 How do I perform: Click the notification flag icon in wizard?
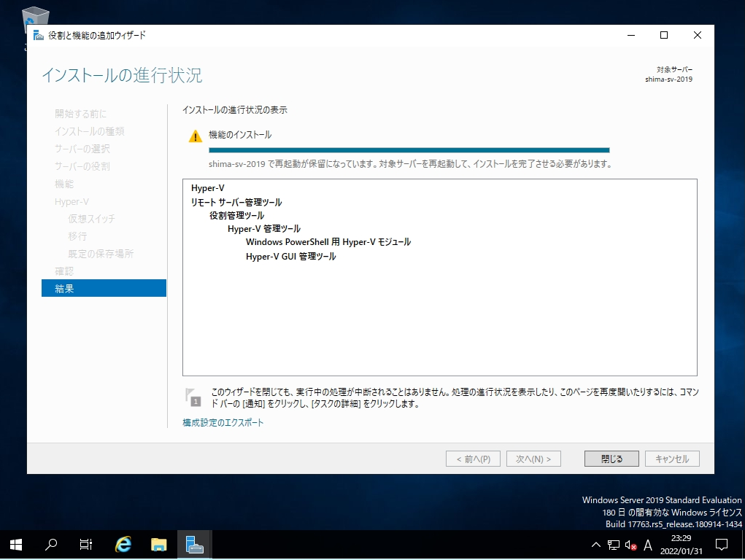193,397
